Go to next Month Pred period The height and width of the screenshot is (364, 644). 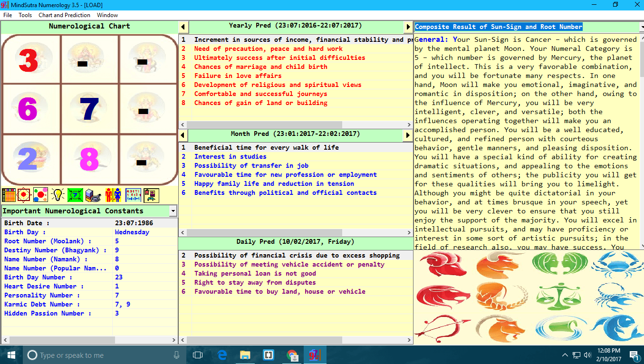pos(408,135)
